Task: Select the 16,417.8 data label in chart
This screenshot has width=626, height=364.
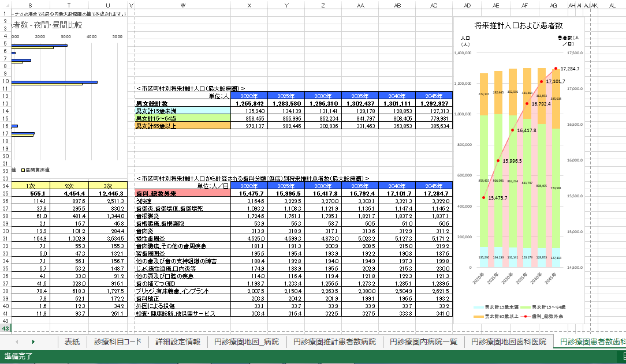Action: pos(527,130)
